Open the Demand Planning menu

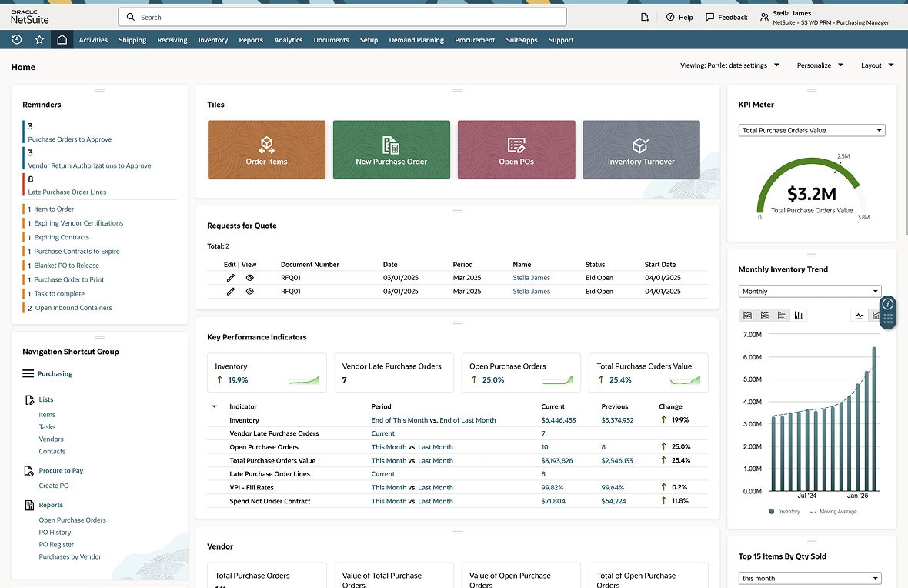coord(416,39)
